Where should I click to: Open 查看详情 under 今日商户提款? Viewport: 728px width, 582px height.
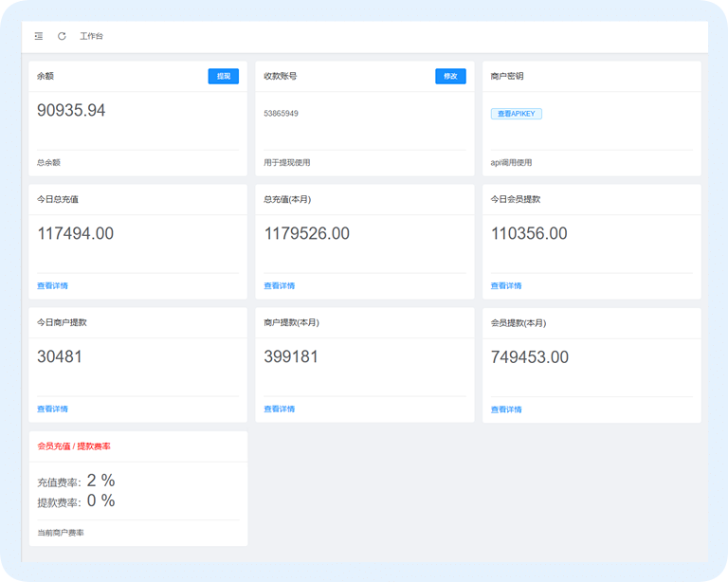[52, 409]
